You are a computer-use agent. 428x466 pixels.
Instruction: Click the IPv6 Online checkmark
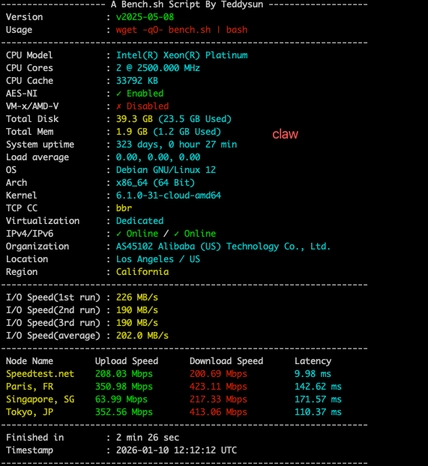176,234
